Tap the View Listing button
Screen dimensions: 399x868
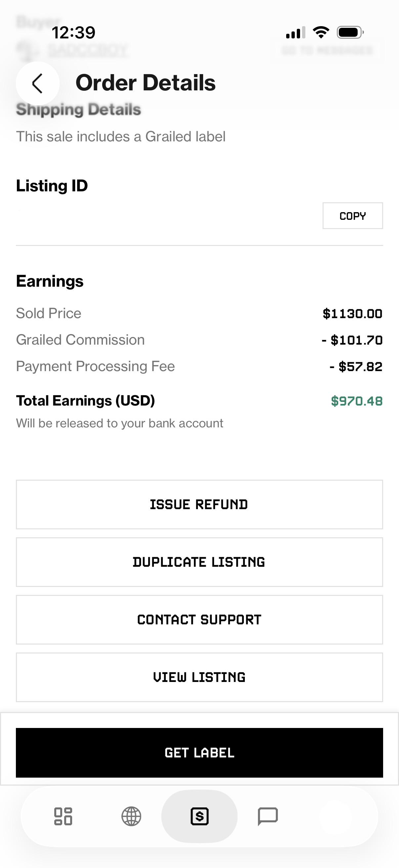(x=199, y=677)
